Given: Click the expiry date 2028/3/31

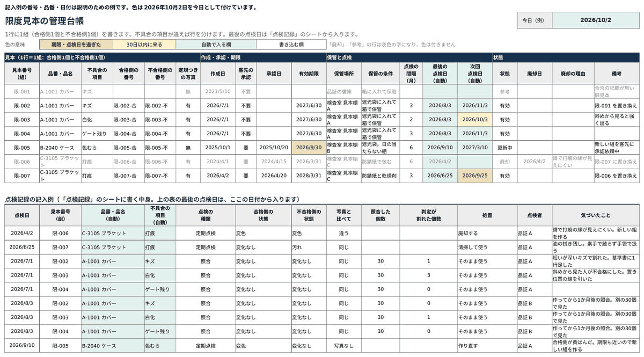Looking at the screenshot, I should point(309,176).
